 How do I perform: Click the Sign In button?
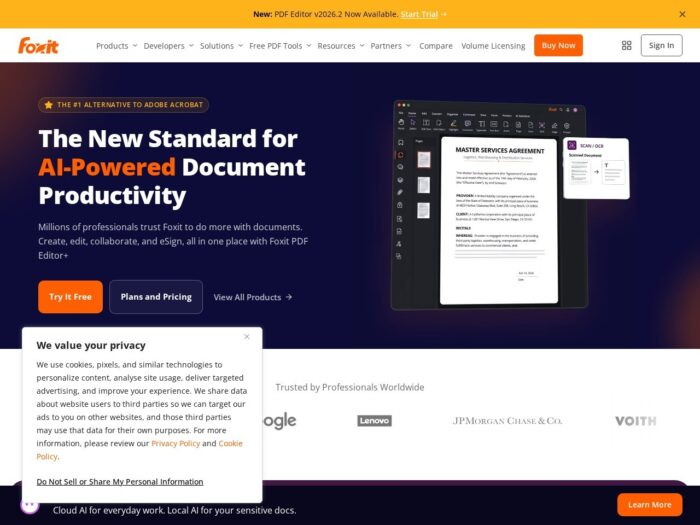click(x=661, y=45)
